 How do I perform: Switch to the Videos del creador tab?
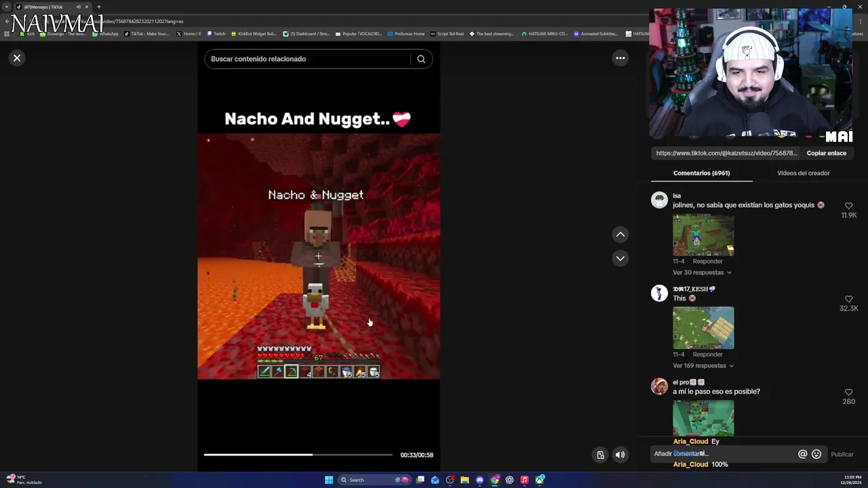pyautogui.click(x=803, y=173)
